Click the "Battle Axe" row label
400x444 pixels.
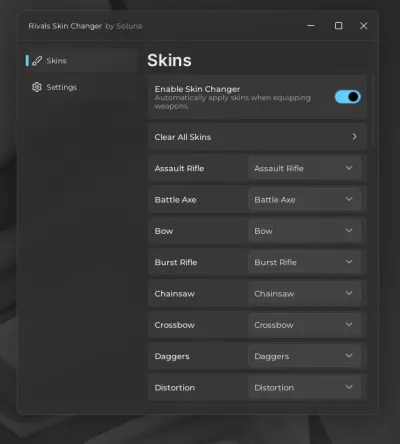coord(175,200)
